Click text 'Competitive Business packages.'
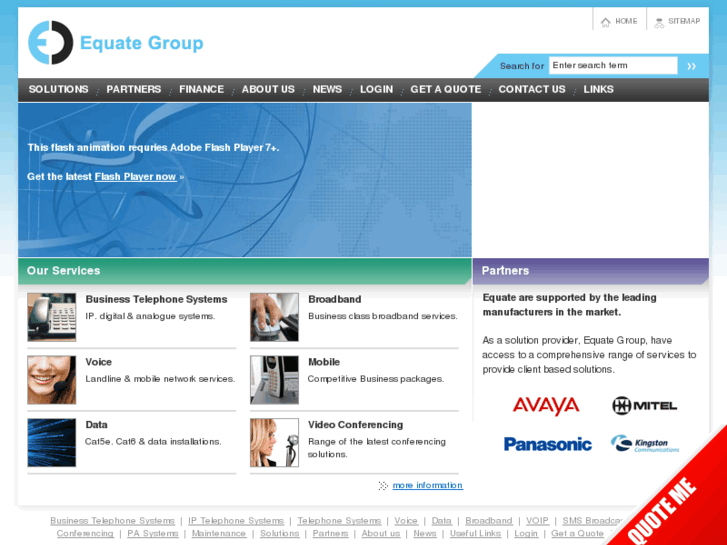Screen dimensions: 727x545 click(376, 379)
